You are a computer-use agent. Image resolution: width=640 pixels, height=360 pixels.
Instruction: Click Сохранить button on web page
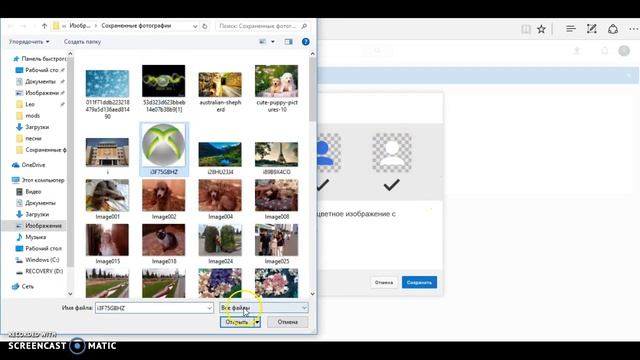(x=419, y=282)
